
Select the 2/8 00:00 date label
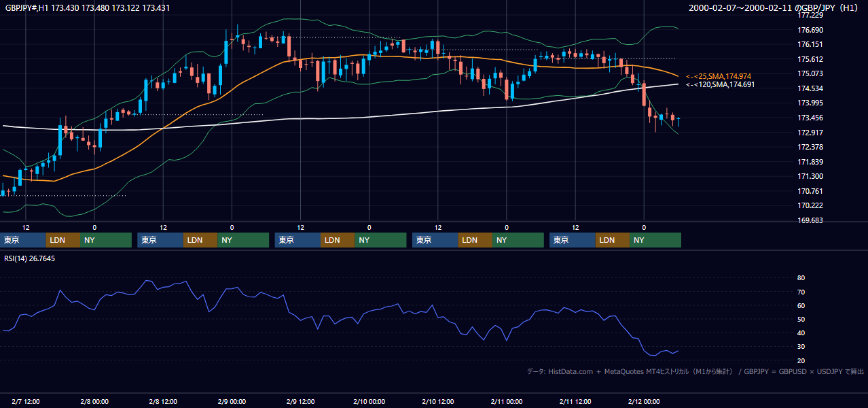point(94,402)
